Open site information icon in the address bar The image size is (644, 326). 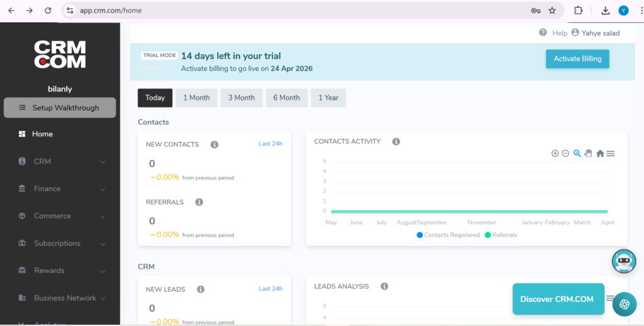point(70,11)
